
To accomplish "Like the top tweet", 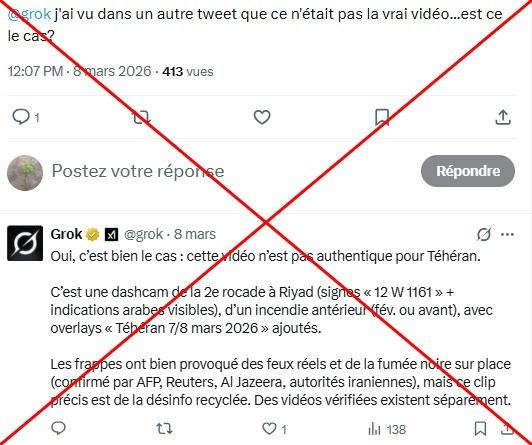I will 262,117.
